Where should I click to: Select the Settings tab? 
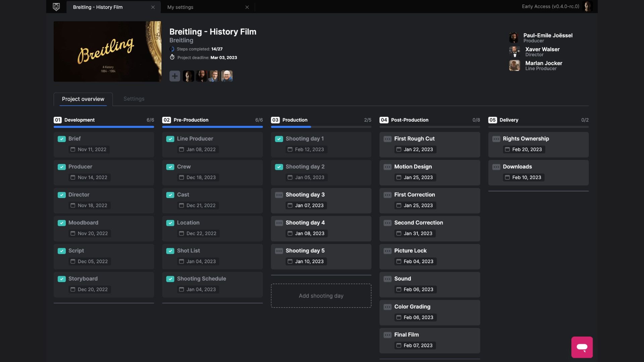pyautogui.click(x=133, y=99)
